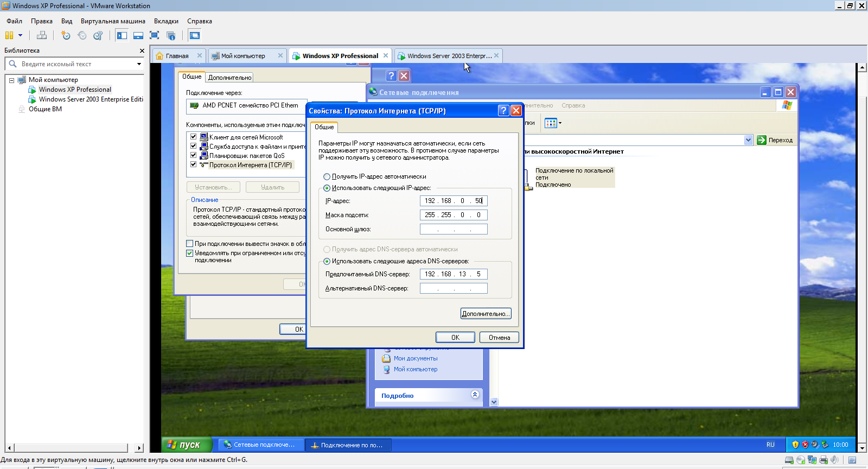Switch to 'Дополнительно' tab in connection properties
This screenshot has height=469, width=868.
point(229,78)
